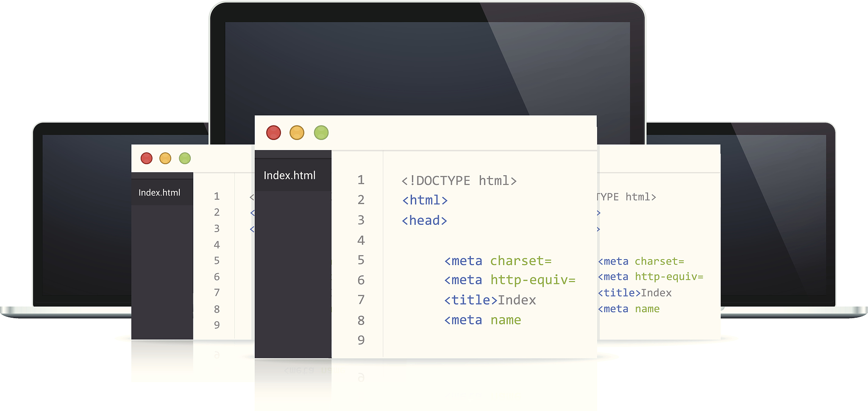Screen dimensions: 868x411
Task: Click the <!DOCTYPE html> line in the front editor
Action: click(459, 181)
